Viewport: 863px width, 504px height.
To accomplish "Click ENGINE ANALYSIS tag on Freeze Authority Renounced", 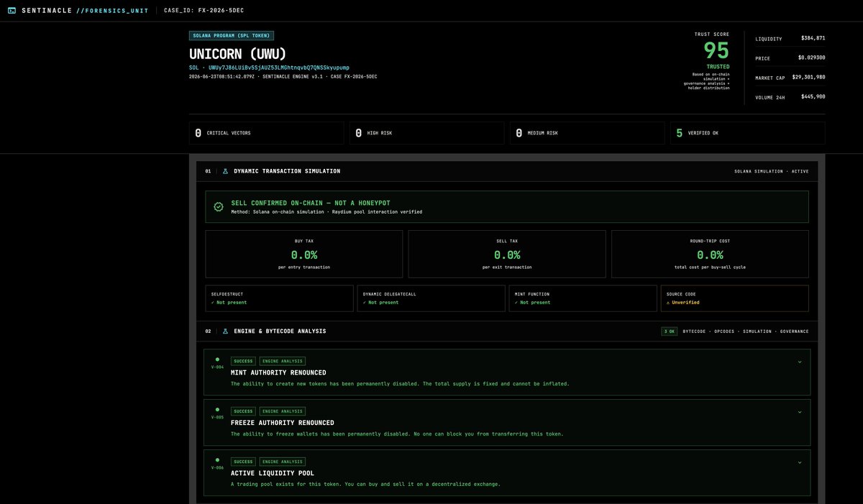I will [x=283, y=411].
